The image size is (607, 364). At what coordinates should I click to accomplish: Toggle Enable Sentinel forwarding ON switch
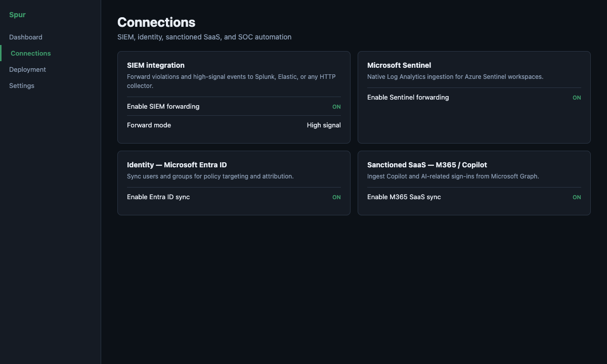pos(577,98)
